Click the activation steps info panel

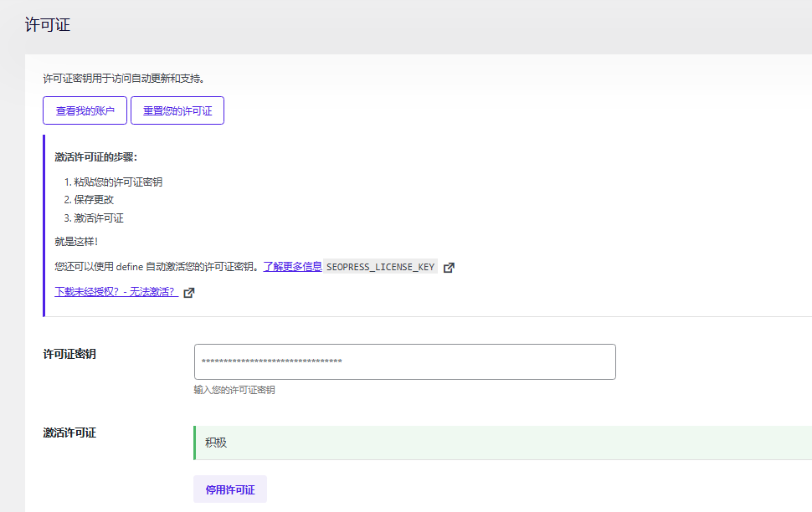251,226
